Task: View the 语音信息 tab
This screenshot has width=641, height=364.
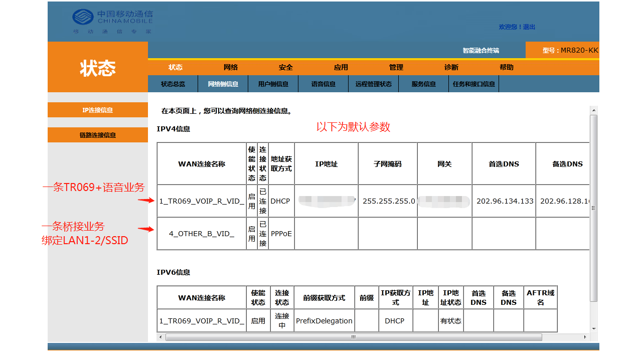Action: (324, 84)
